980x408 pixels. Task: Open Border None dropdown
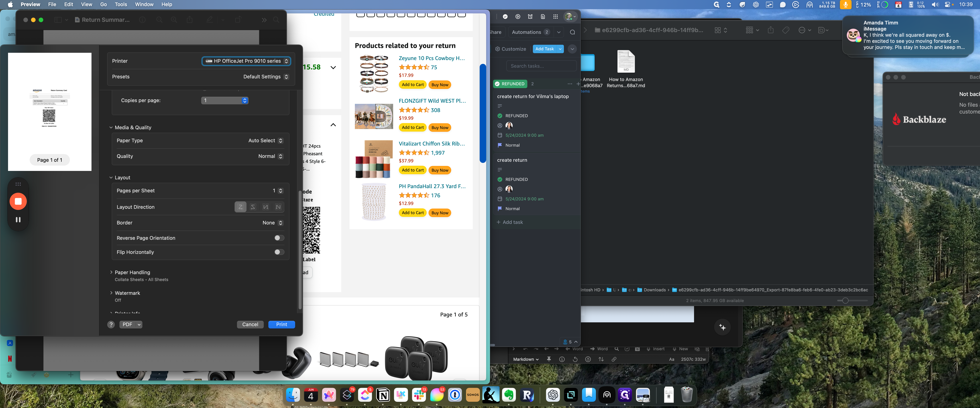(273, 223)
